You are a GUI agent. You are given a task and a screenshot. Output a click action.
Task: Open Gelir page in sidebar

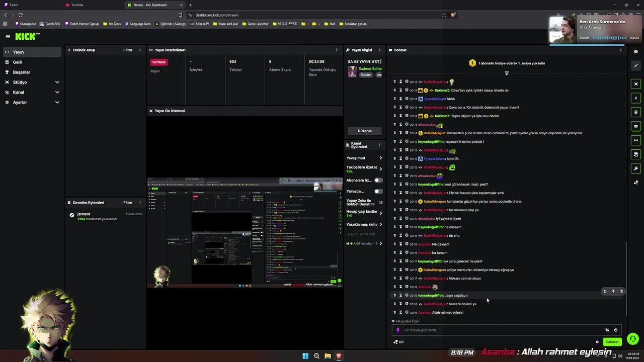[x=32, y=62]
